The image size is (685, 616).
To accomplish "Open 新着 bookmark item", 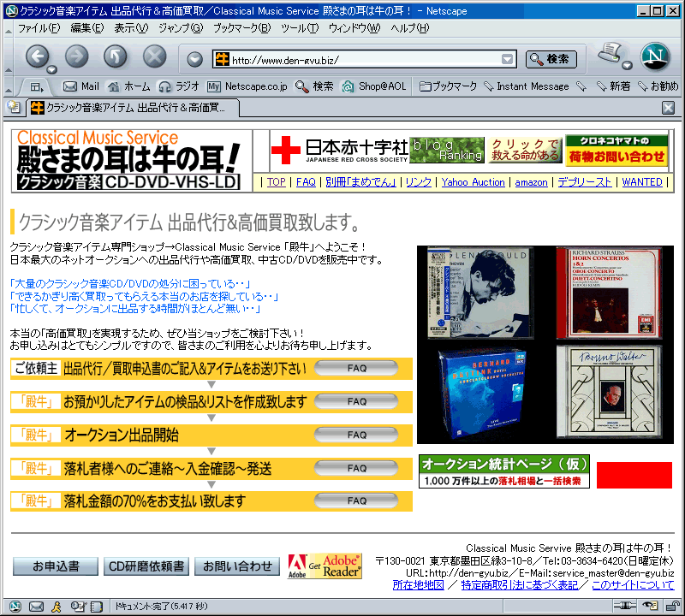I will (x=614, y=86).
